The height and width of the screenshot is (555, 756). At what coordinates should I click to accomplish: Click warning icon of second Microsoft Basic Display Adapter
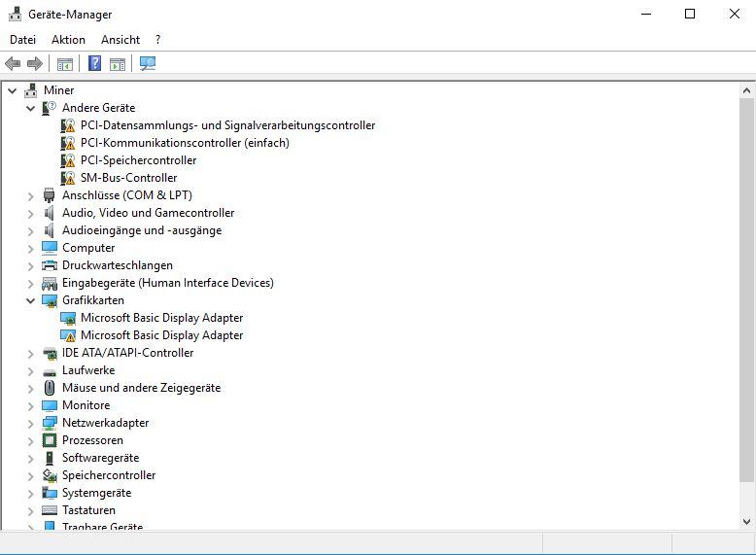[x=68, y=335]
